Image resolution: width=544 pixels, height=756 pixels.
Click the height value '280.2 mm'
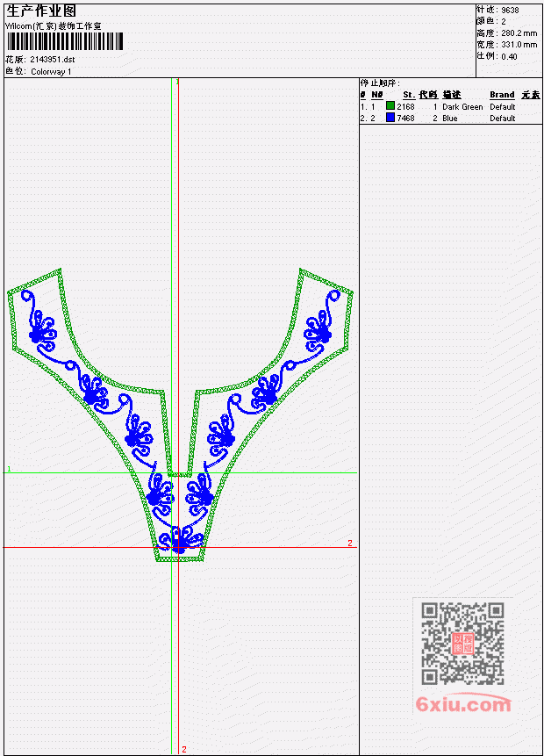tap(519, 33)
